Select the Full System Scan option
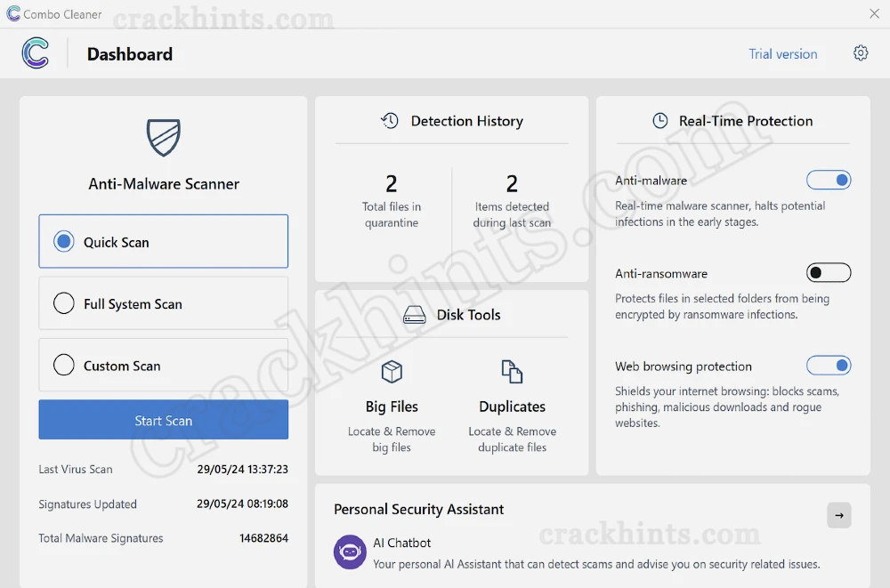Image resolution: width=890 pixels, height=588 pixels. (63, 303)
